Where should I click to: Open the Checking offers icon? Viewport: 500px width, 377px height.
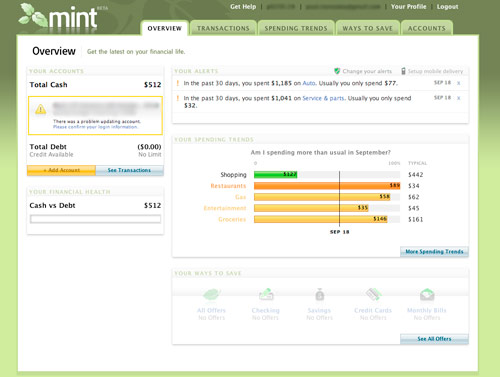click(x=266, y=294)
